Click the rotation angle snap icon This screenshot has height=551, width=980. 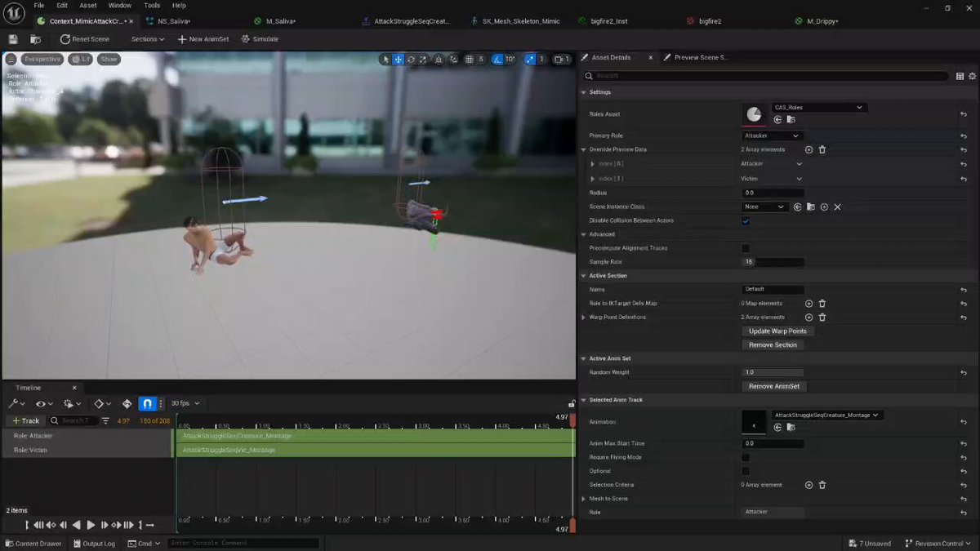tap(497, 59)
